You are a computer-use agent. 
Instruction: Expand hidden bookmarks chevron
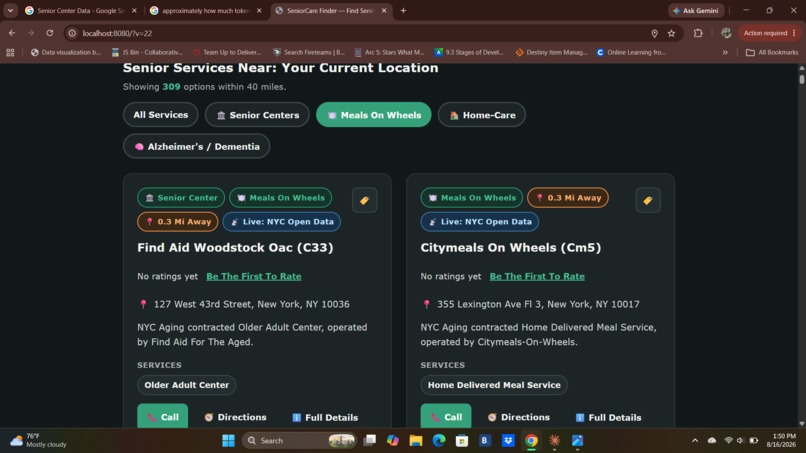tap(725, 52)
